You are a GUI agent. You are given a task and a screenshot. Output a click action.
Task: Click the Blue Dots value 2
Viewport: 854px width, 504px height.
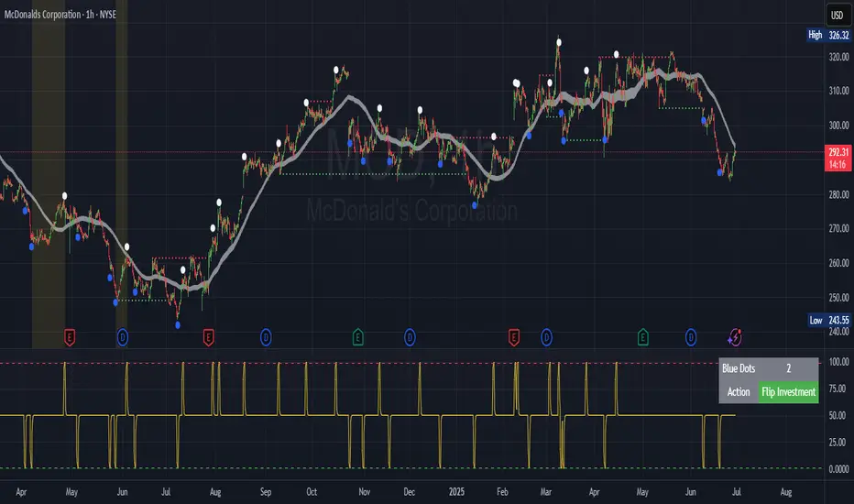click(789, 368)
